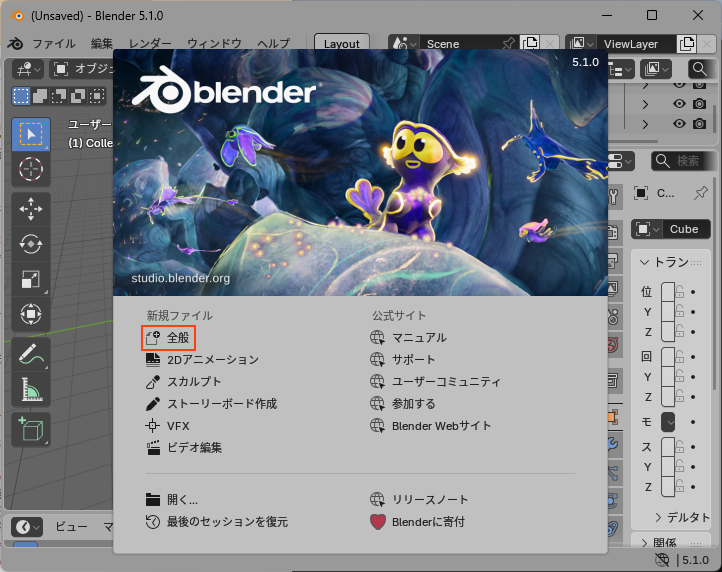Open the ViewLayer browse dropdown

tap(581, 44)
